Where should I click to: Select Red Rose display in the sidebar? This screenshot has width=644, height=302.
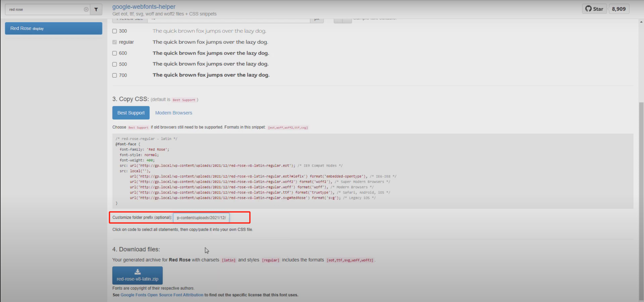53,28
